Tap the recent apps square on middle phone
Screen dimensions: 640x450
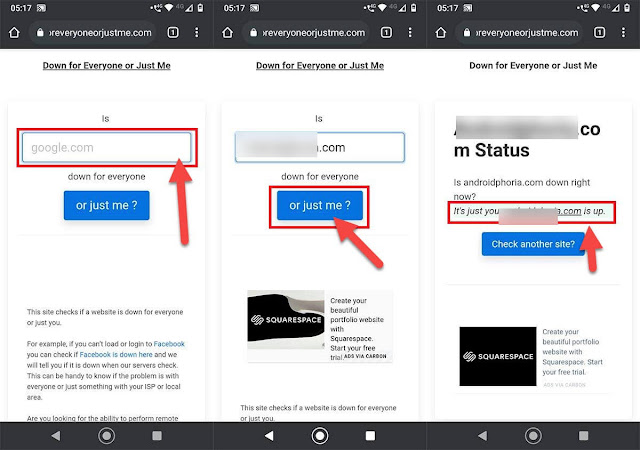370,436
